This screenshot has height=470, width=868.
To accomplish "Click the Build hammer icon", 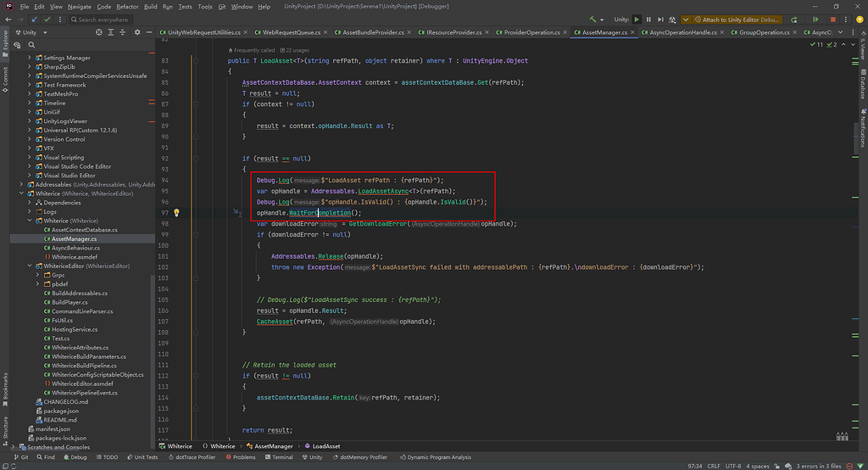I will pos(592,19).
